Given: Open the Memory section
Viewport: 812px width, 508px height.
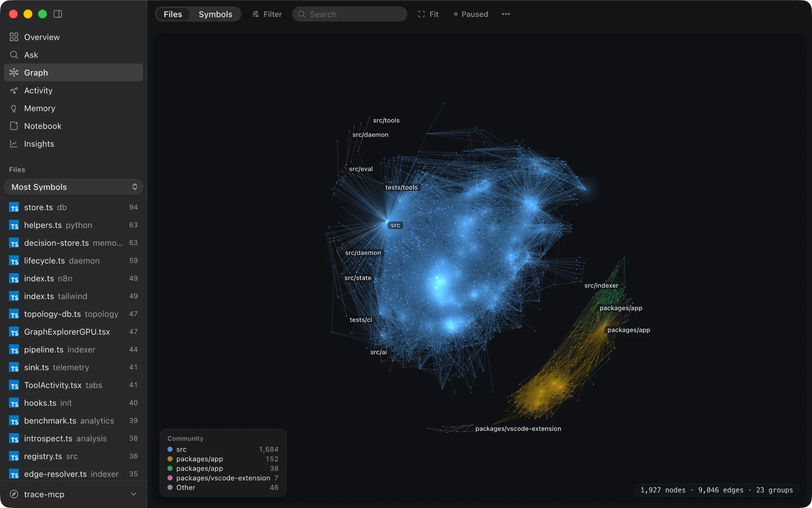Looking at the screenshot, I should pos(73,108).
